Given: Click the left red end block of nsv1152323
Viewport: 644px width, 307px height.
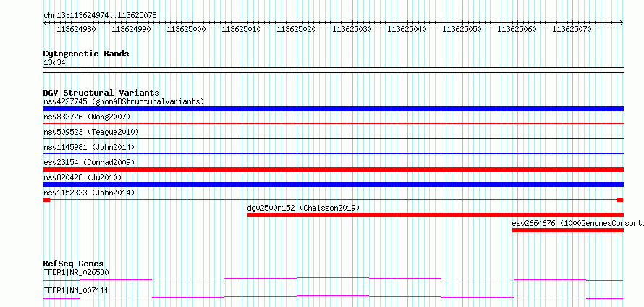Looking at the screenshot, I should point(46,200).
